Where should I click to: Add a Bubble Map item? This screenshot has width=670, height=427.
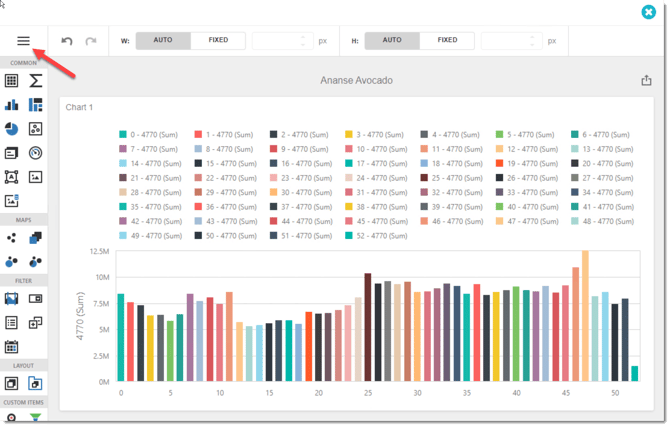click(x=12, y=262)
